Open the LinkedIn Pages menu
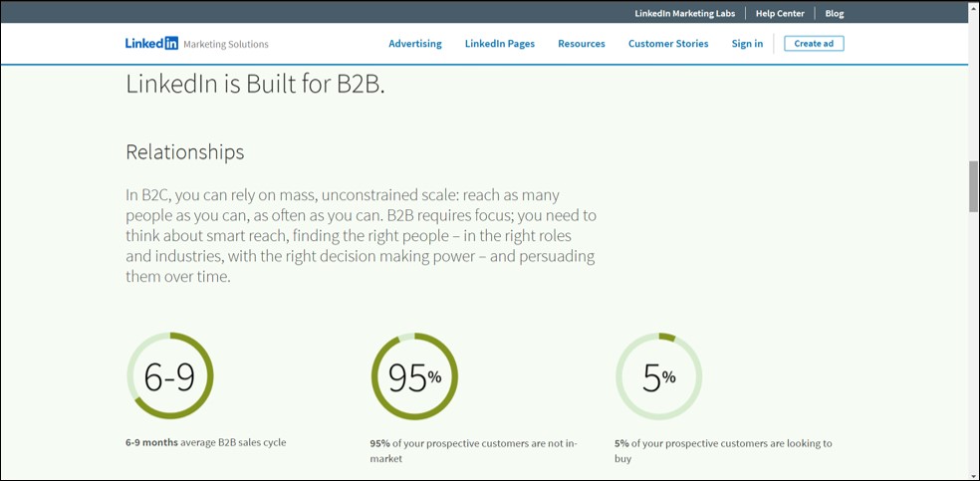 [x=499, y=44]
